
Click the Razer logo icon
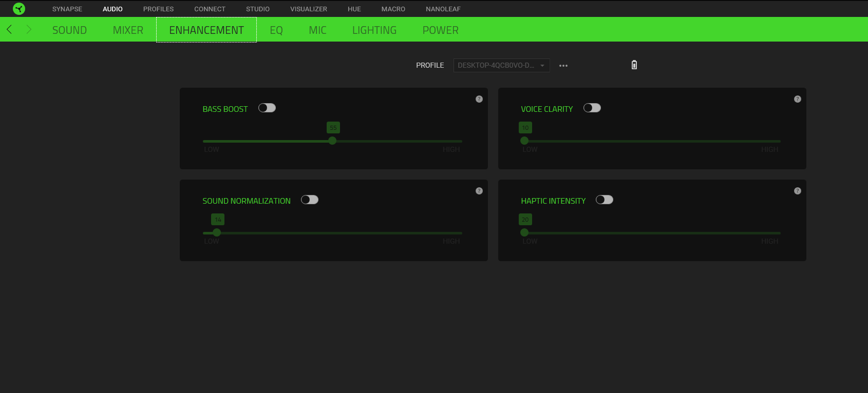[x=19, y=9]
